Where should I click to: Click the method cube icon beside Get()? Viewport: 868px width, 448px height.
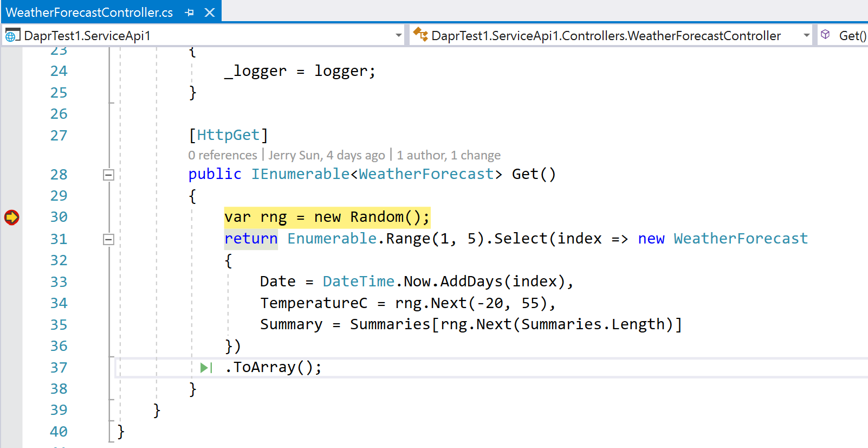825,35
